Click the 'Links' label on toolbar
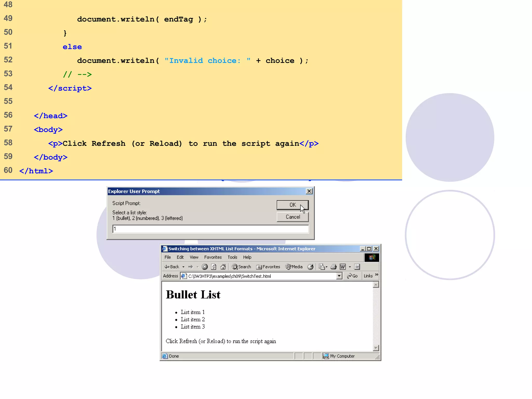Image resolution: width=532 pixels, height=399 pixels. [368, 276]
